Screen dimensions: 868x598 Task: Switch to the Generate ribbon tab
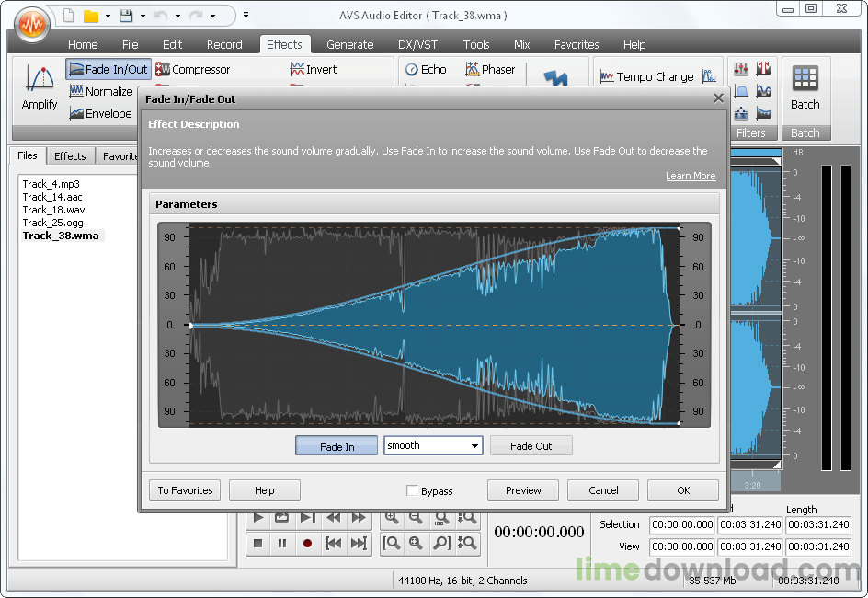pyautogui.click(x=349, y=44)
